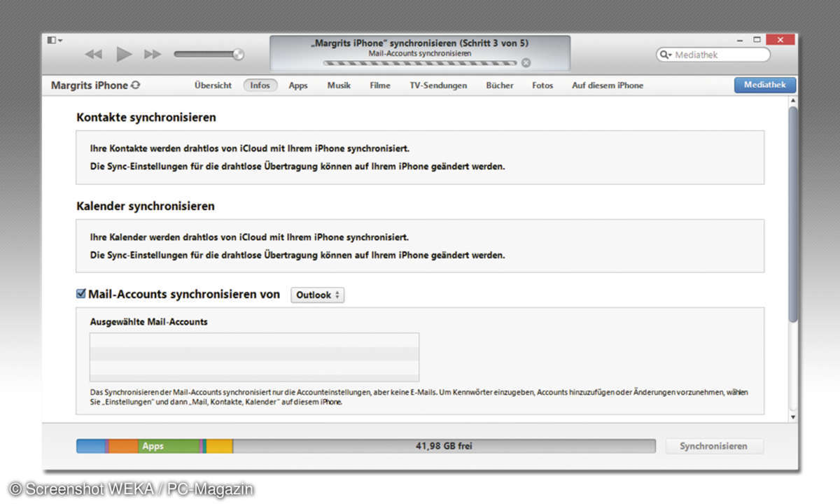
Task: Click the Kontakte synchronisieren heading
Action: click(146, 118)
